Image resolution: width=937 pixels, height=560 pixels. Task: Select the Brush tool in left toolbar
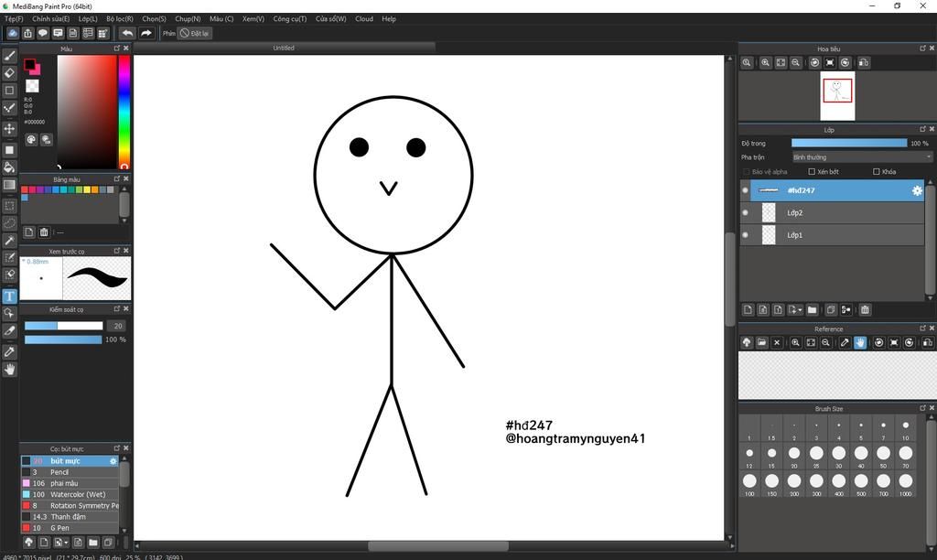coord(9,56)
